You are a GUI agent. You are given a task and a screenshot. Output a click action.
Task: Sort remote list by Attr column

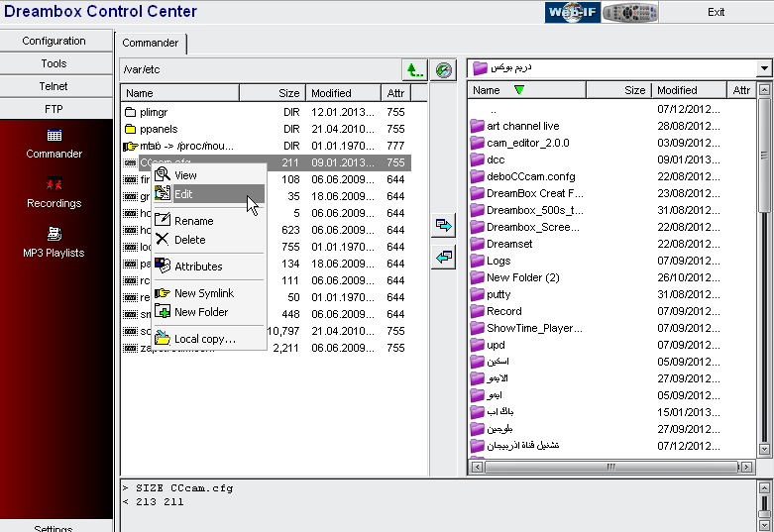pos(395,93)
